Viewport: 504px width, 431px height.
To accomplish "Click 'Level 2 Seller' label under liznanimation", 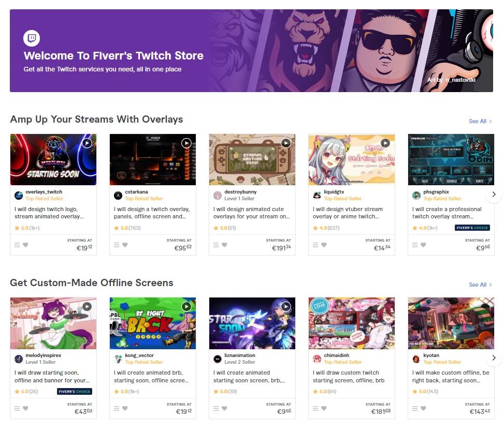I will pyautogui.click(x=240, y=362).
